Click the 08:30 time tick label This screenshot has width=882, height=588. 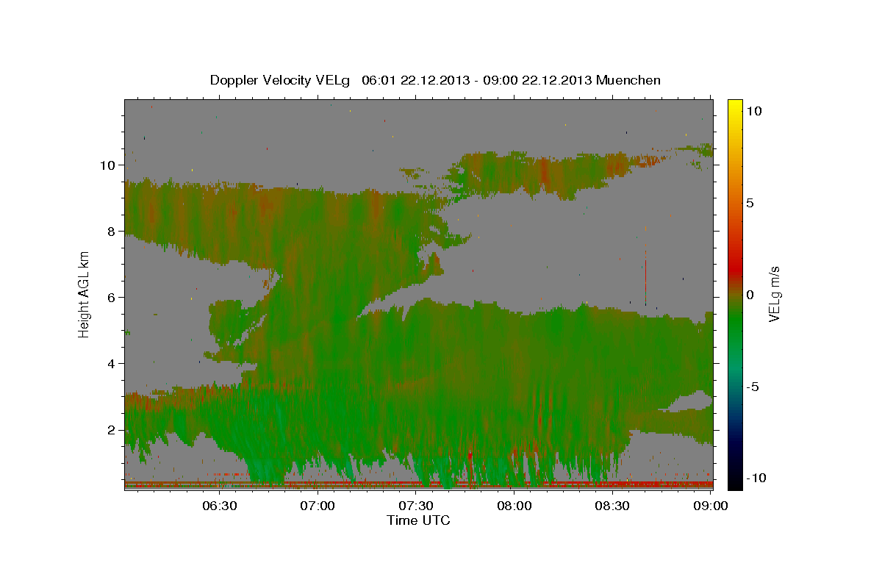point(612,506)
